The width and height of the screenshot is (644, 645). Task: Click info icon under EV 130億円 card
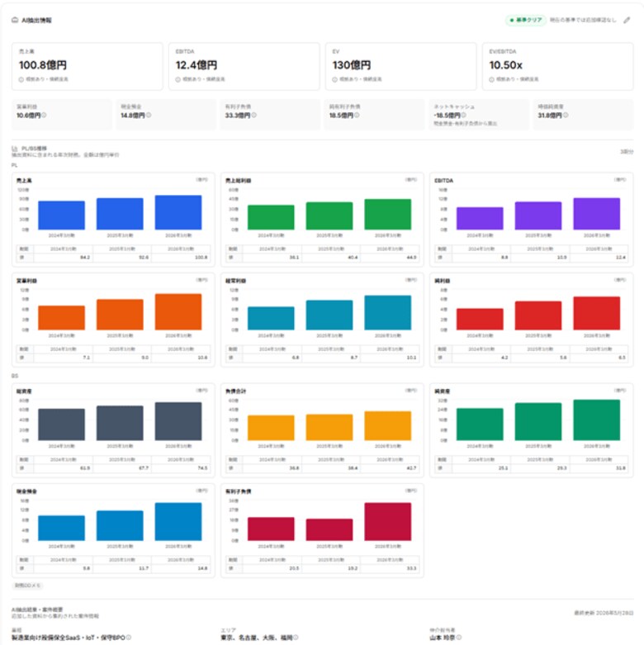point(334,79)
